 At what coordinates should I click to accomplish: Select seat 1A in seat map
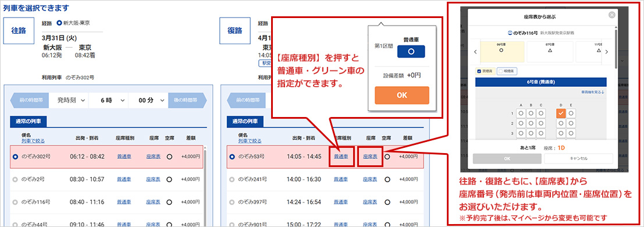[x=521, y=113]
